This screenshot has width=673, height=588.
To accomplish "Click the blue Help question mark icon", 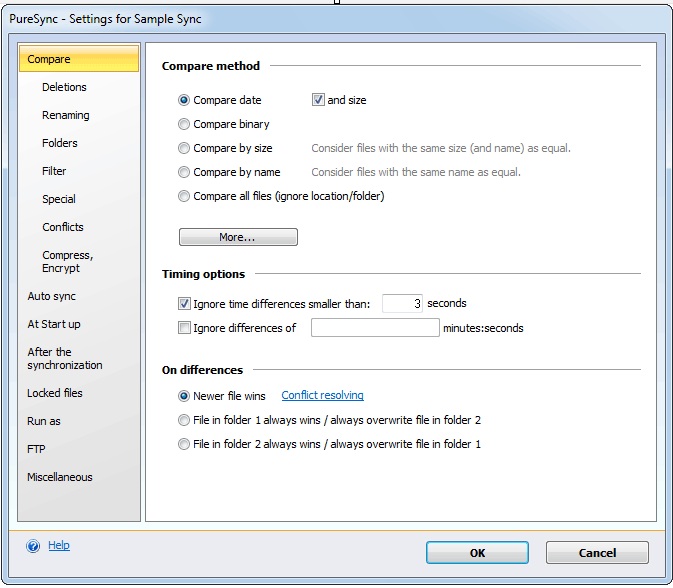I will click(33, 546).
